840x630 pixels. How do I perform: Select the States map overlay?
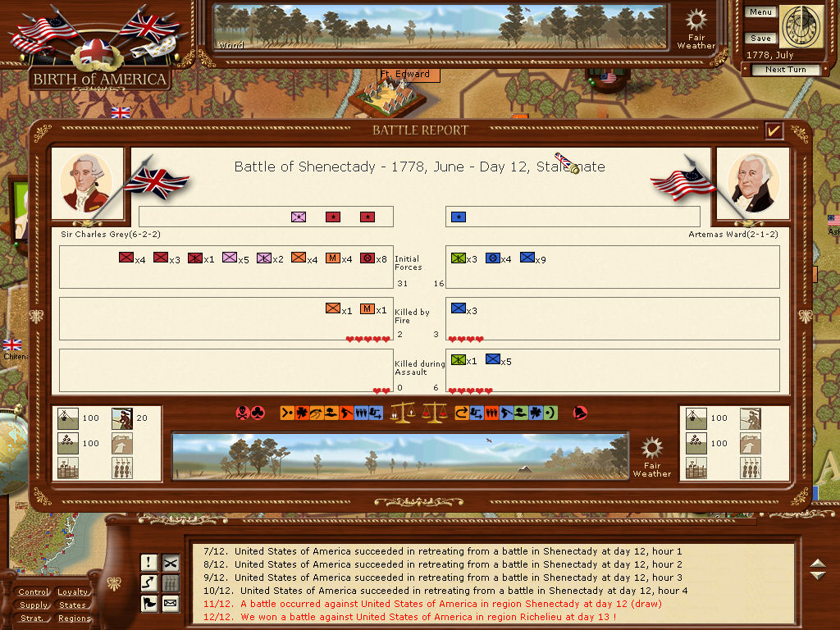click(x=73, y=605)
